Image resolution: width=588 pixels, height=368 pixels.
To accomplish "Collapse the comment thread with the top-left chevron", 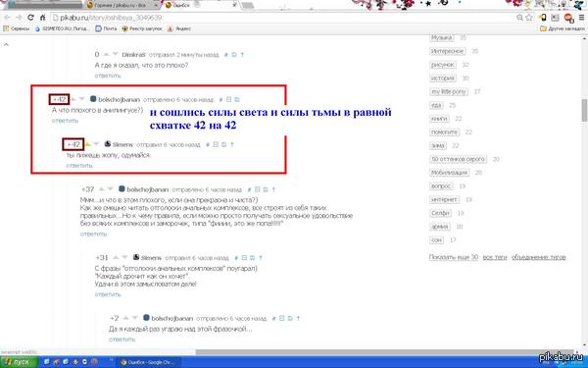I will [x=6, y=45].
